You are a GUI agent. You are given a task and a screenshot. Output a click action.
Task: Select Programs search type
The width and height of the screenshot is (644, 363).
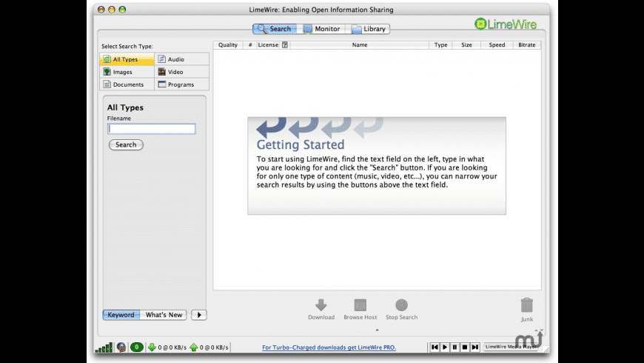click(x=182, y=84)
